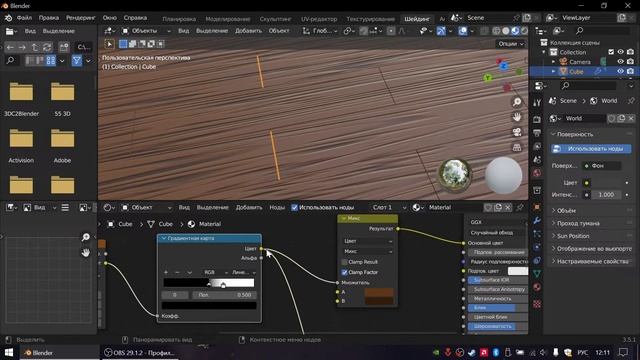Viewport: 640px width, 360px height.
Task: Select wireframe viewport shading icon
Action: pyautogui.click(x=496, y=31)
